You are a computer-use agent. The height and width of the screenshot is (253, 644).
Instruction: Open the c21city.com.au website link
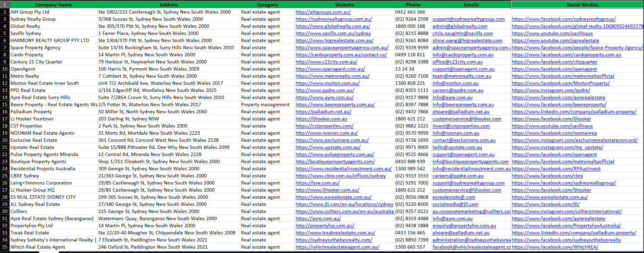click(326, 62)
